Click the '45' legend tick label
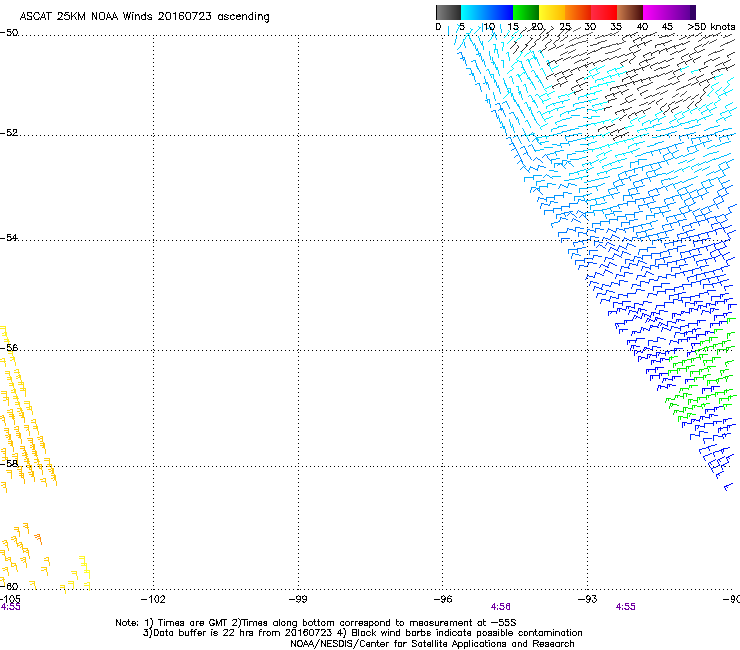The height and width of the screenshot is (650, 740). coord(667,27)
